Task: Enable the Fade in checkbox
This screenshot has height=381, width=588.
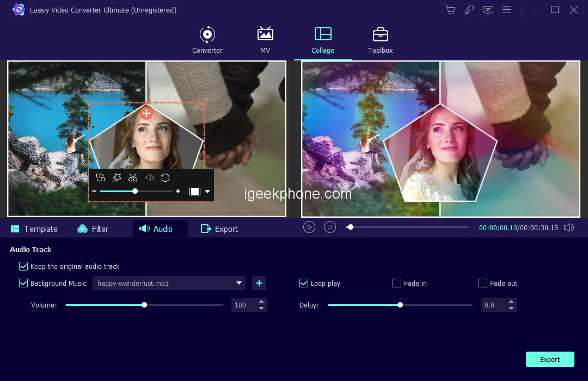Action: [397, 283]
